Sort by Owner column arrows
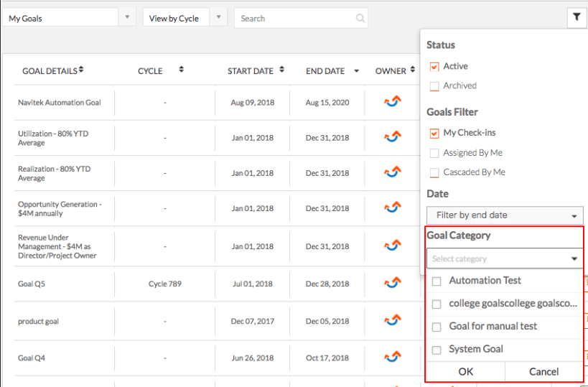The height and width of the screenshot is (387, 588). coord(413,70)
